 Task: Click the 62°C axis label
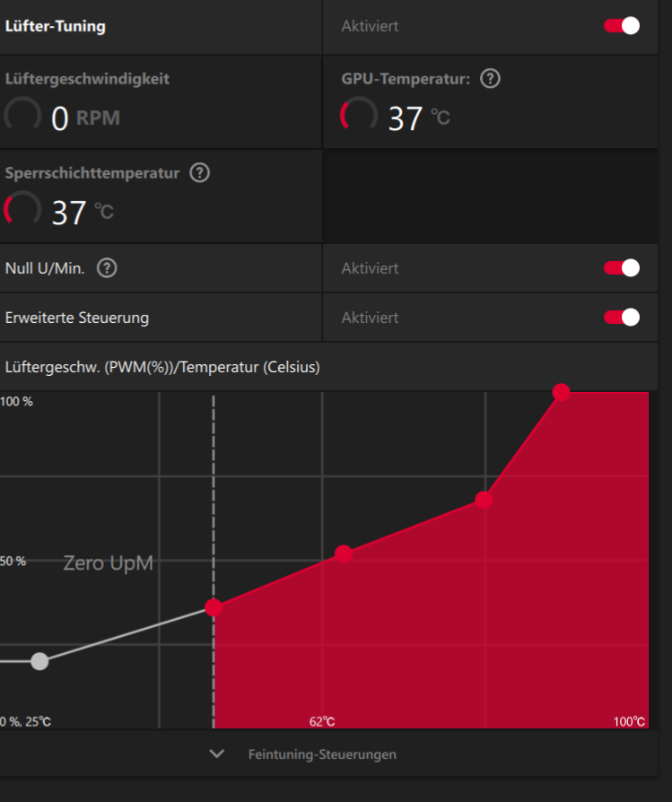click(x=322, y=721)
